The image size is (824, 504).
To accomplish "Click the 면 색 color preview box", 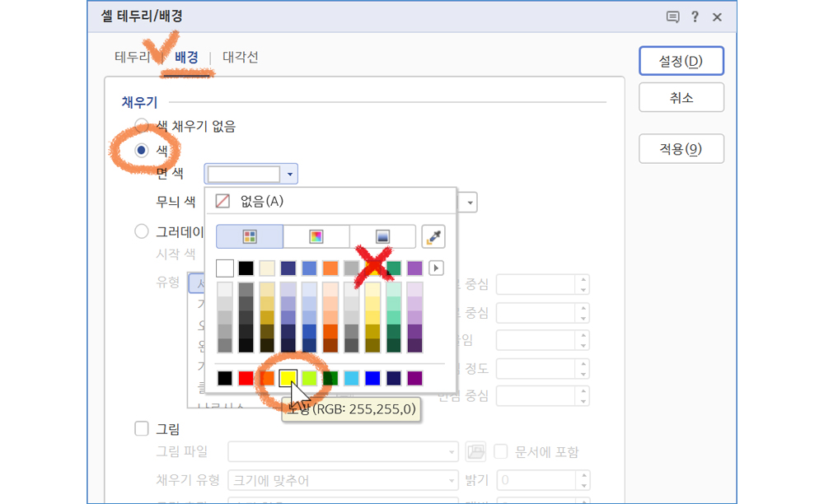I will point(244,175).
